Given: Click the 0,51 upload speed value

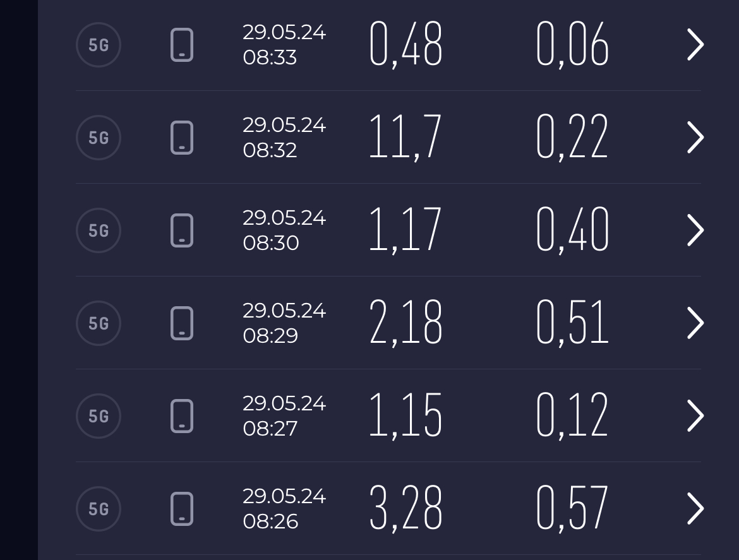Looking at the screenshot, I should tap(572, 323).
